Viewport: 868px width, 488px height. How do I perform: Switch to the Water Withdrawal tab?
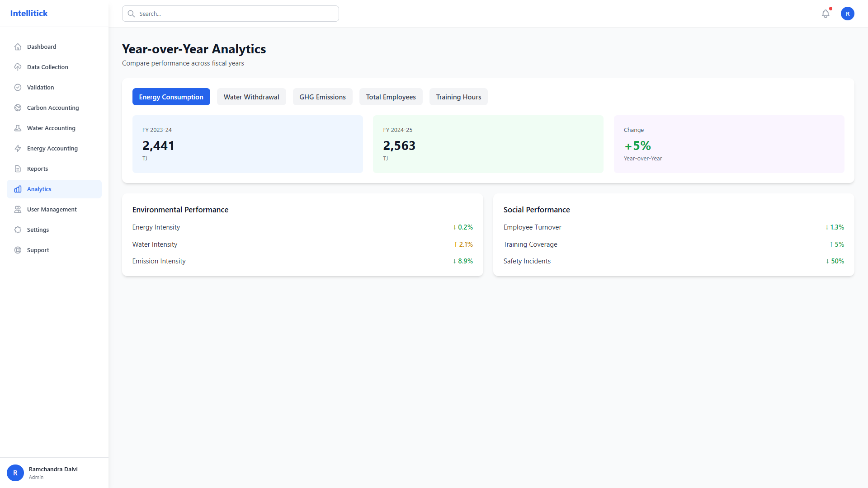(x=251, y=97)
